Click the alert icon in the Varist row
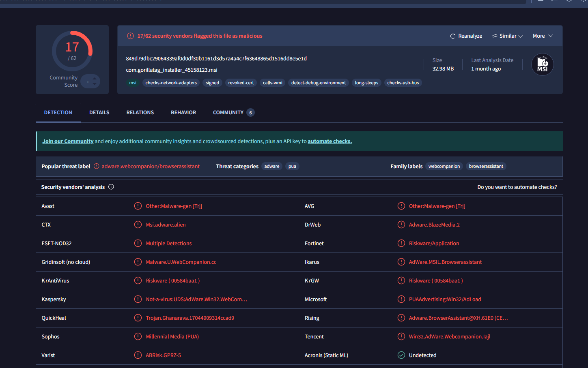 pyautogui.click(x=138, y=355)
